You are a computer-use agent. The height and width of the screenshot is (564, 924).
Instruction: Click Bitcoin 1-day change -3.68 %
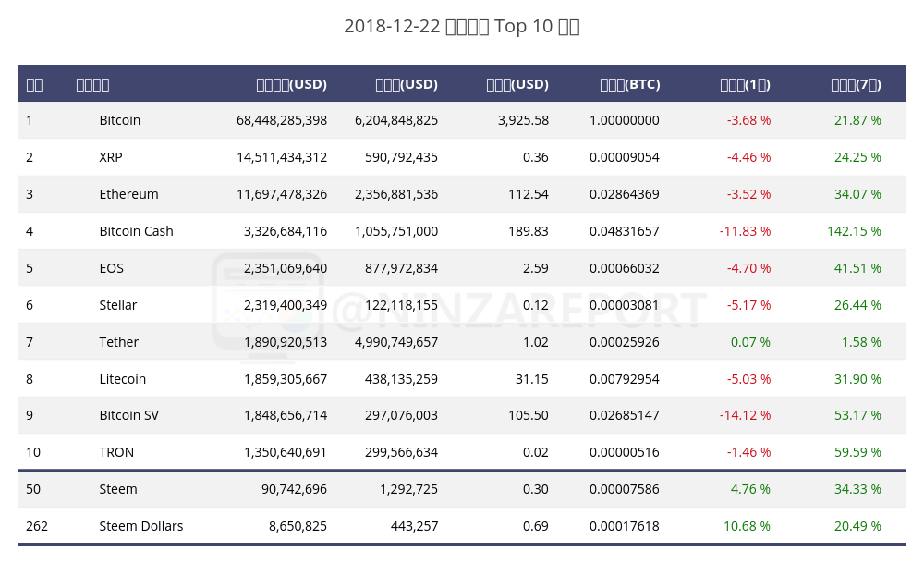point(748,120)
